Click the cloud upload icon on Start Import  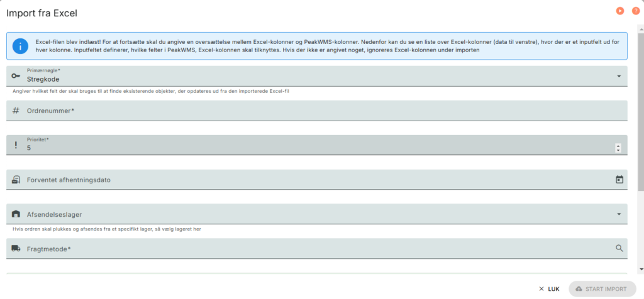click(x=579, y=289)
